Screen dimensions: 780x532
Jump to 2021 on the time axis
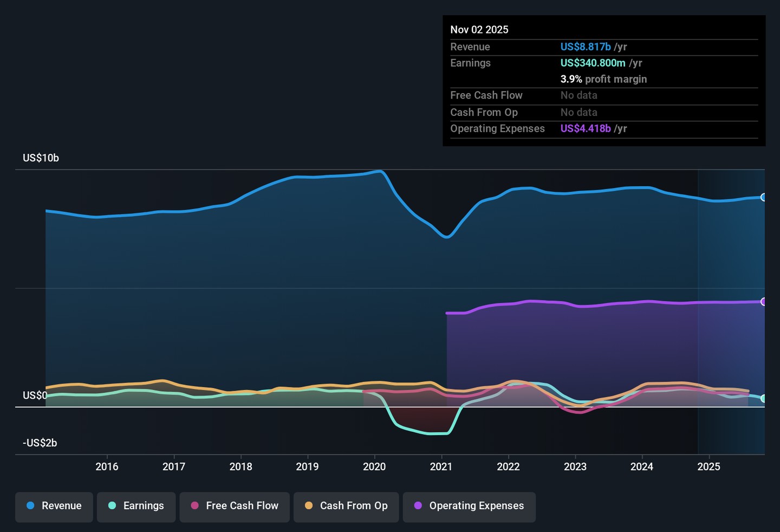click(441, 466)
